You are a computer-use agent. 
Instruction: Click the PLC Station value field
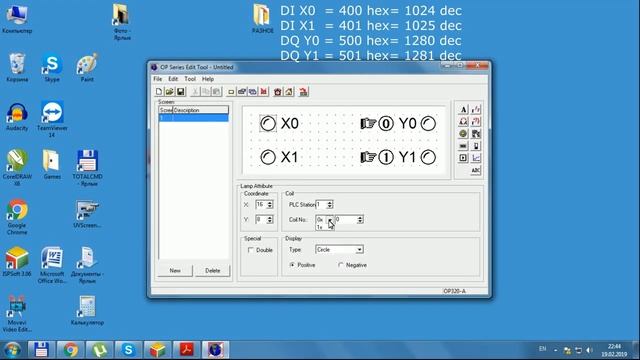click(321, 204)
